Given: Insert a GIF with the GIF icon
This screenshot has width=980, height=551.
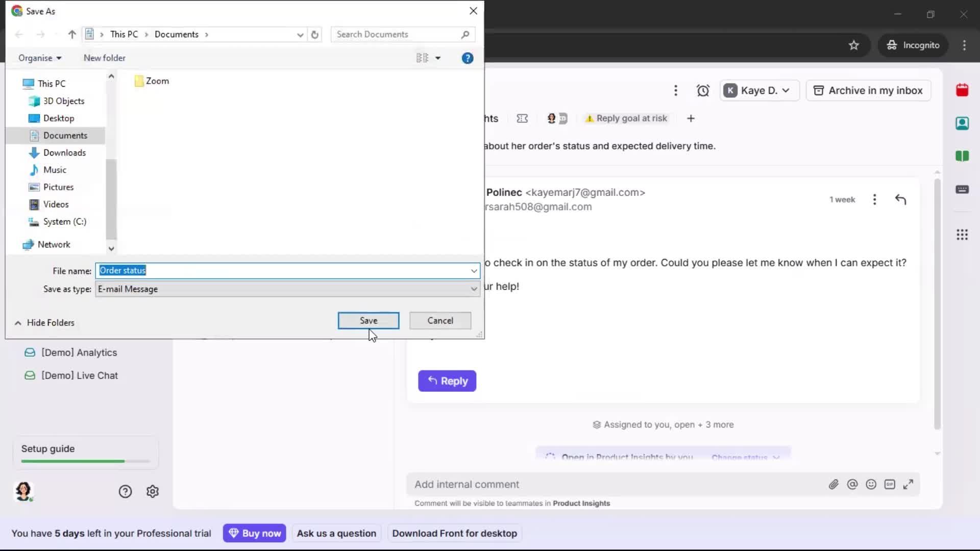Looking at the screenshot, I should [x=890, y=484].
